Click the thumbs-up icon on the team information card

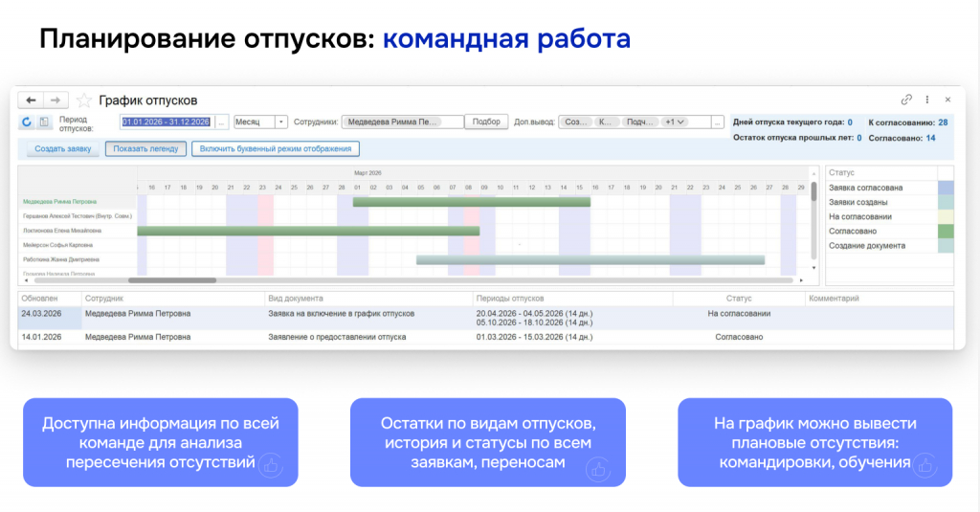coord(271,466)
